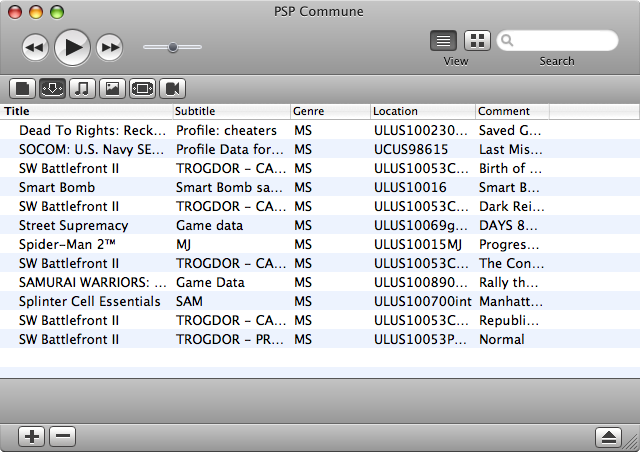Screen dimensions: 640x452
Task: Select the music category icon
Action: pyautogui.click(x=82, y=88)
